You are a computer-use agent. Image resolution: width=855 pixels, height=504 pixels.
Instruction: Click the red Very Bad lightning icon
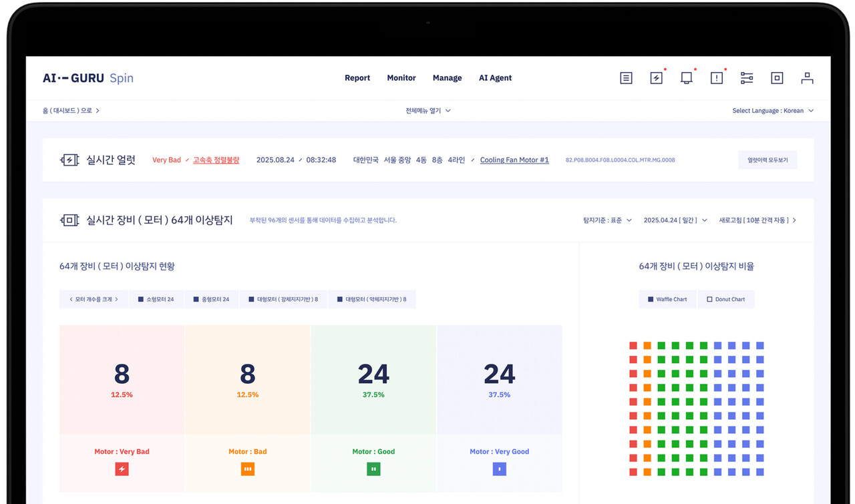122,469
